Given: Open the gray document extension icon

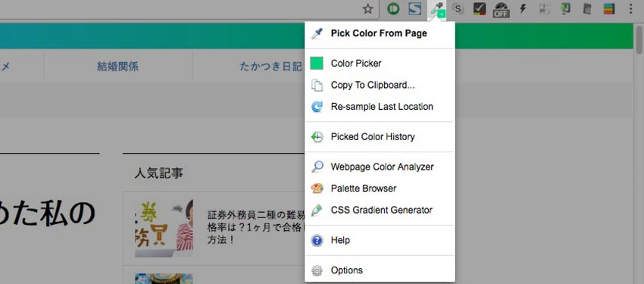Looking at the screenshot, I should coord(587,8).
